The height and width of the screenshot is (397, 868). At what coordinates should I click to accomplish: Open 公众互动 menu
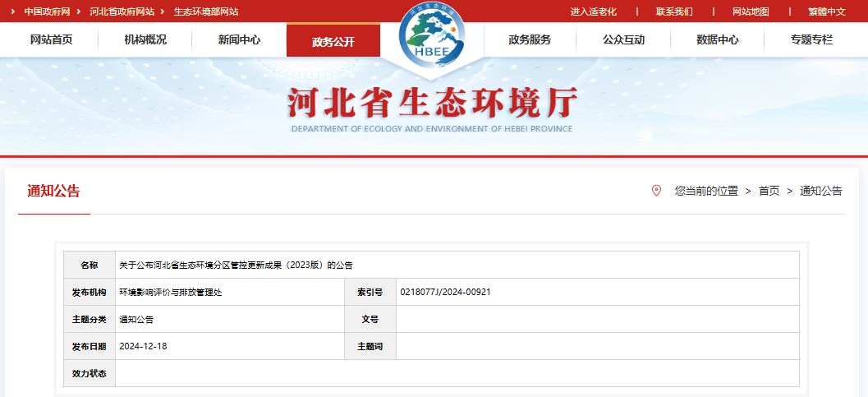(x=623, y=40)
